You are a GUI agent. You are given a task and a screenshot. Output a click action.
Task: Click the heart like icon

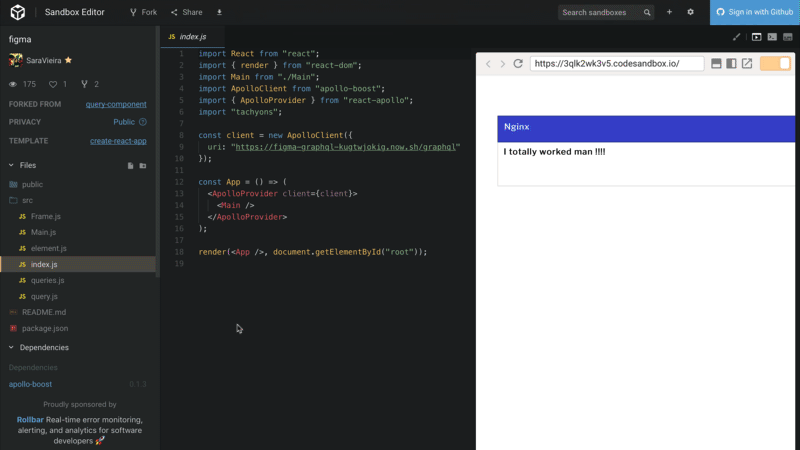53,84
